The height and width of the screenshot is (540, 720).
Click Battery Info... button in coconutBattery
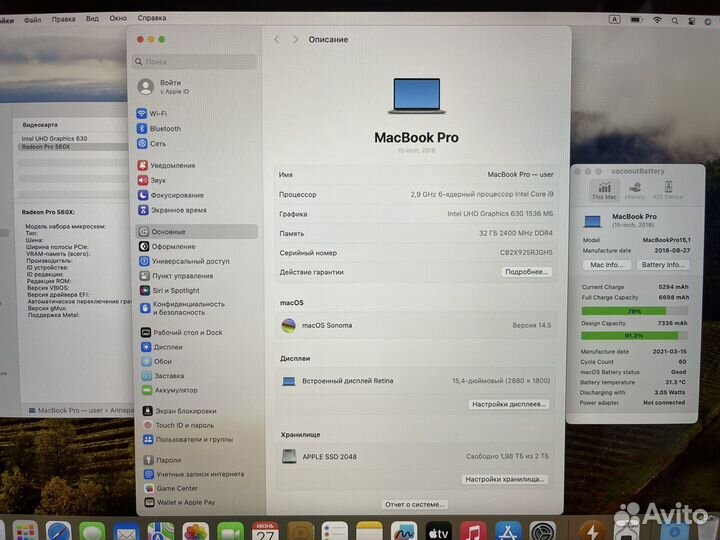[x=663, y=265]
